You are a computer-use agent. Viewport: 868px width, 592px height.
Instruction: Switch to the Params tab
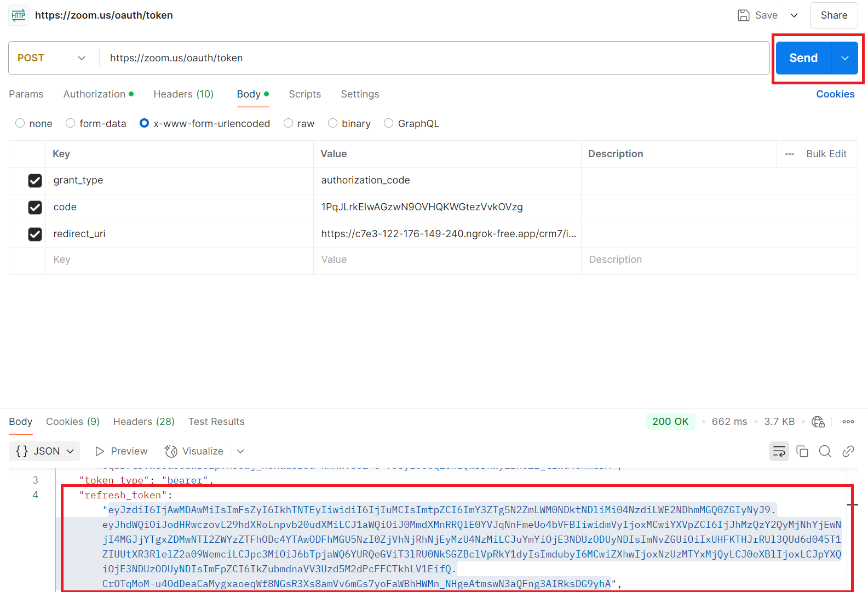[x=26, y=94]
